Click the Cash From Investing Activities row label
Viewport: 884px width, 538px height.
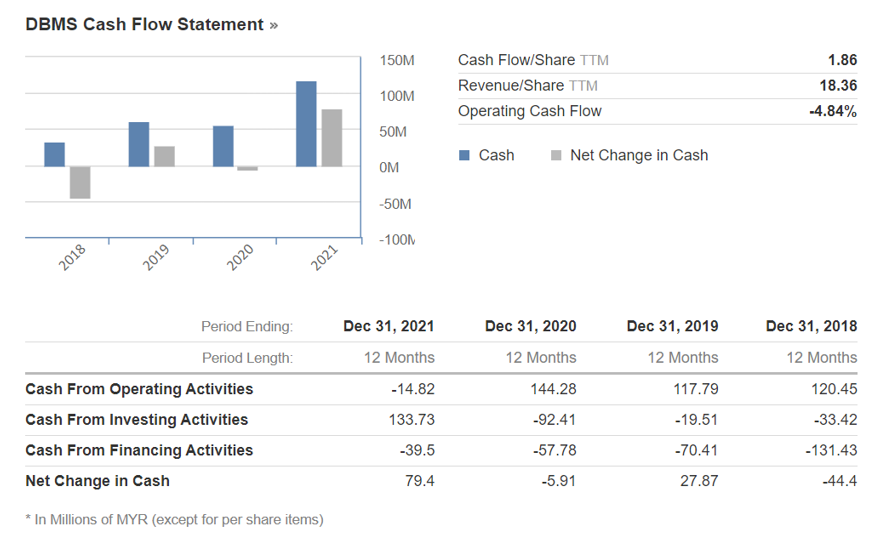pyautogui.click(x=136, y=420)
